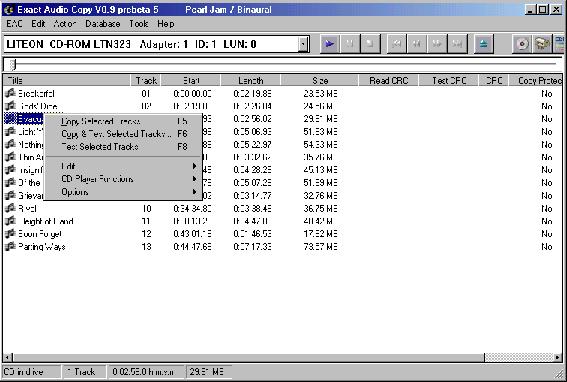The width and height of the screenshot is (567, 382).
Task: Click the 36.75 MB size cell
Action: point(320,208)
